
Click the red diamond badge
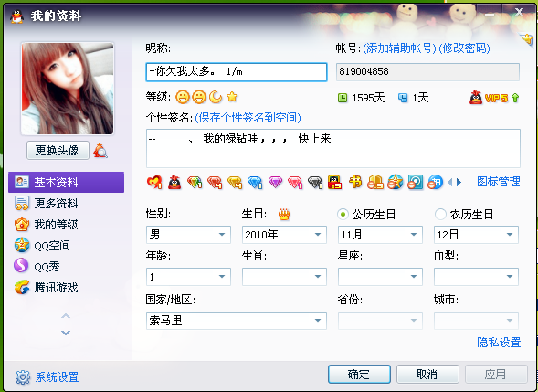pyautogui.click(x=215, y=182)
